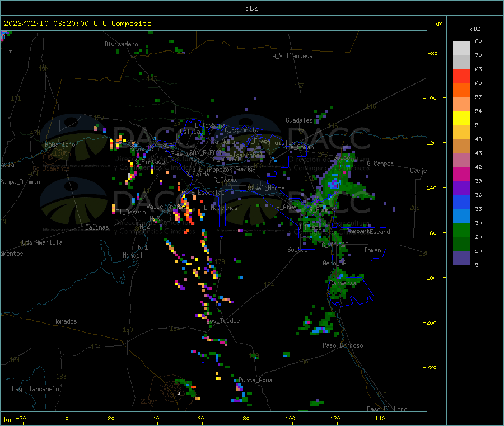Click the -80 km y-axis tick label
This screenshot has width=504, height=426.
432,53
